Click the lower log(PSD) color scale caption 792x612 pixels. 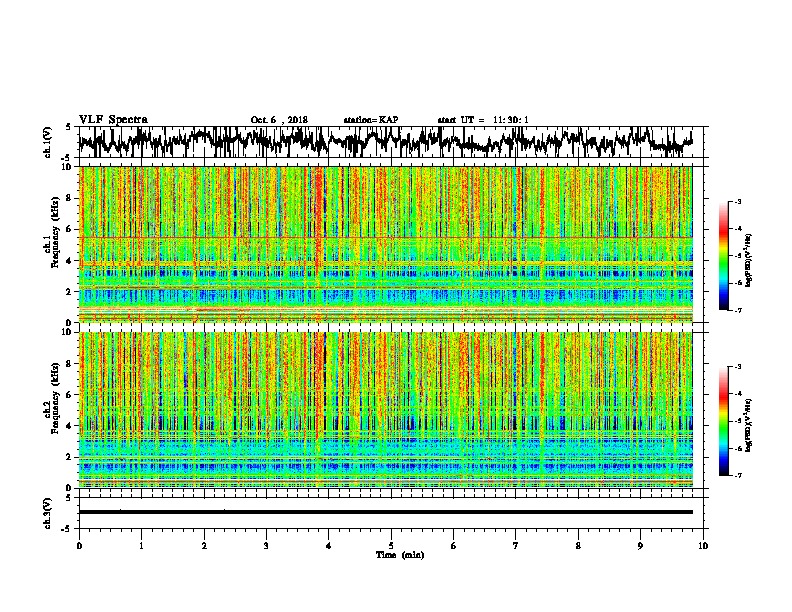click(x=749, y=425)
